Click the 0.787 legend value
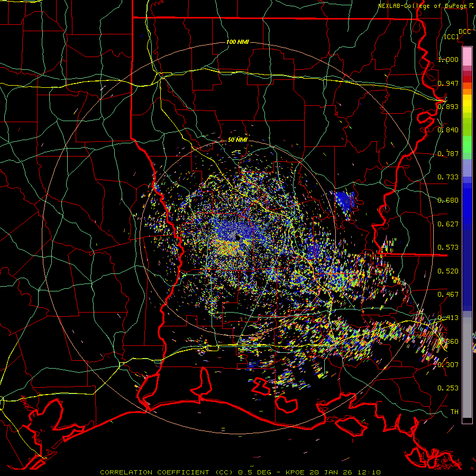The height and width of the screenshot is (476, 476). coord(448,153)
